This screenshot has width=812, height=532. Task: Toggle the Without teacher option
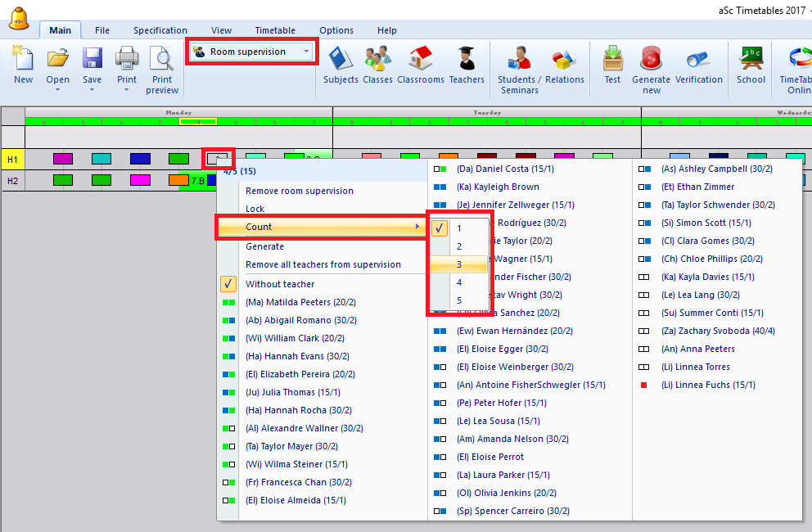pyautogui.click(x=280, y=284)
